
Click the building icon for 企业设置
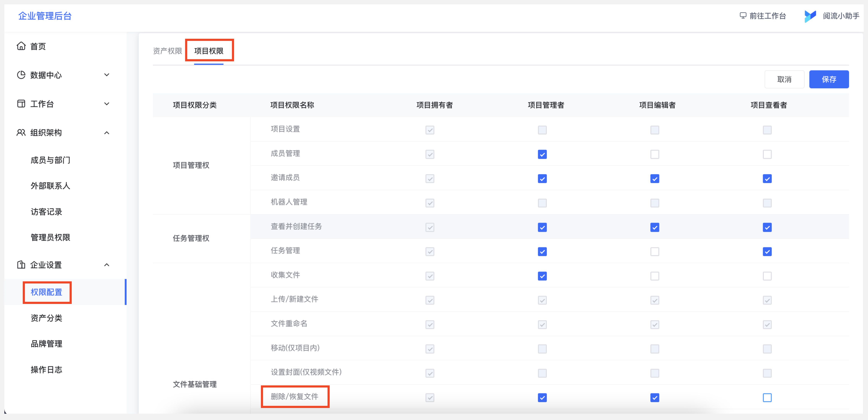[21, 265]
